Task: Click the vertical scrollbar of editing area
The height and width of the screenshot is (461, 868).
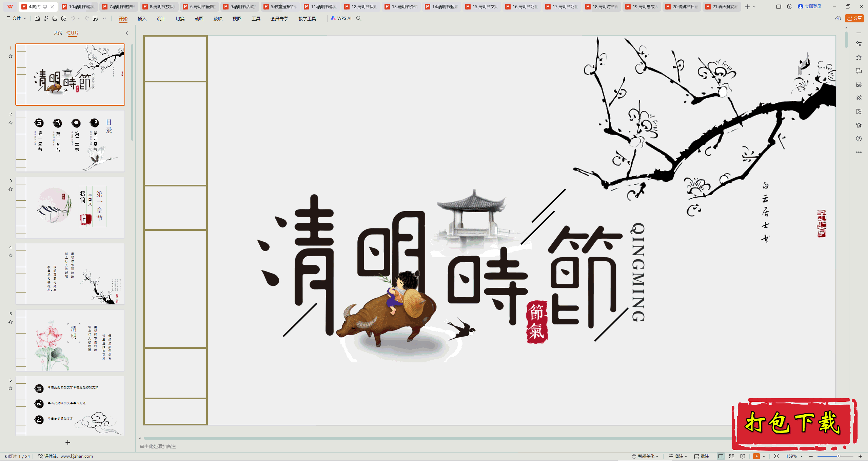Action: tap(846, 40)
